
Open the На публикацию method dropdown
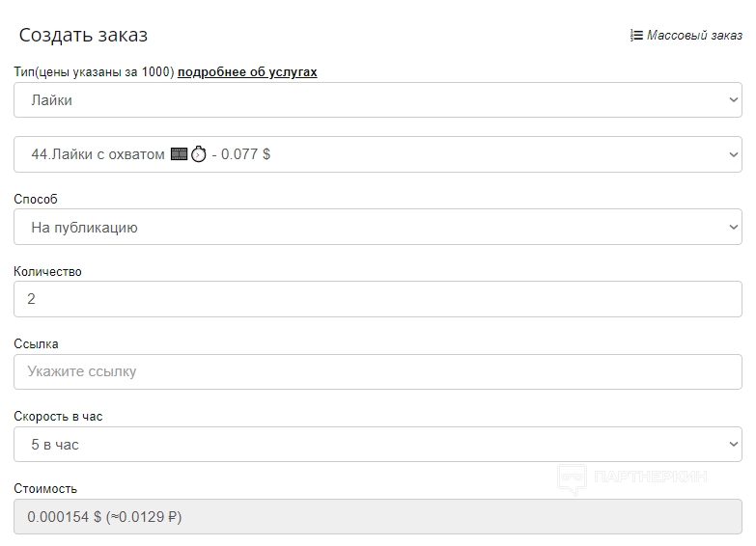coord(378,228)
